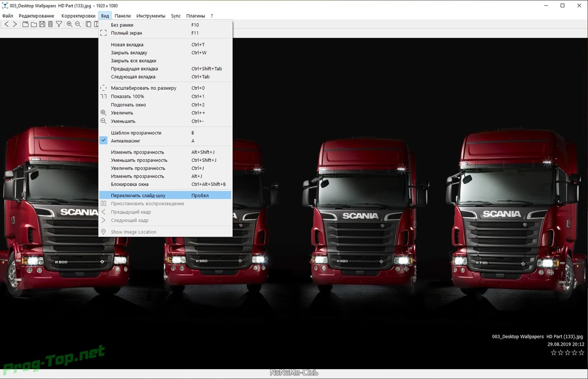The image size is (588, 379).
Task: Click the open file toolbar icon
Action: coord(25,24)
